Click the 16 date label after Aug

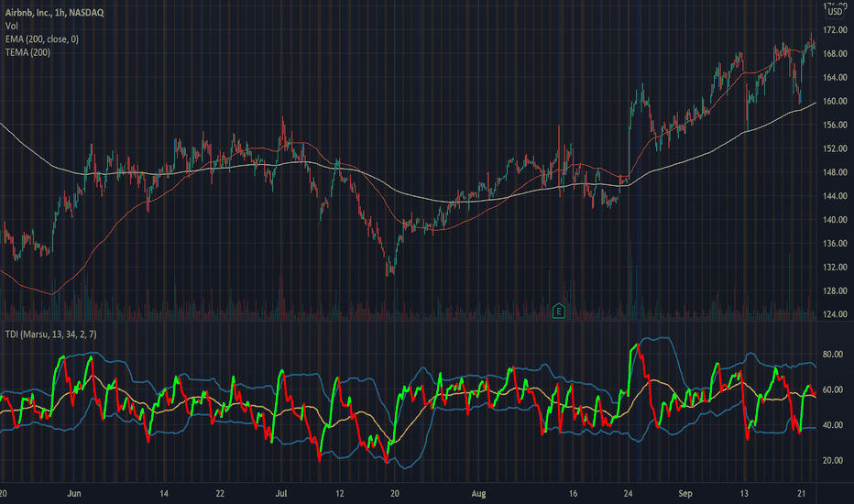coord(573,493)
